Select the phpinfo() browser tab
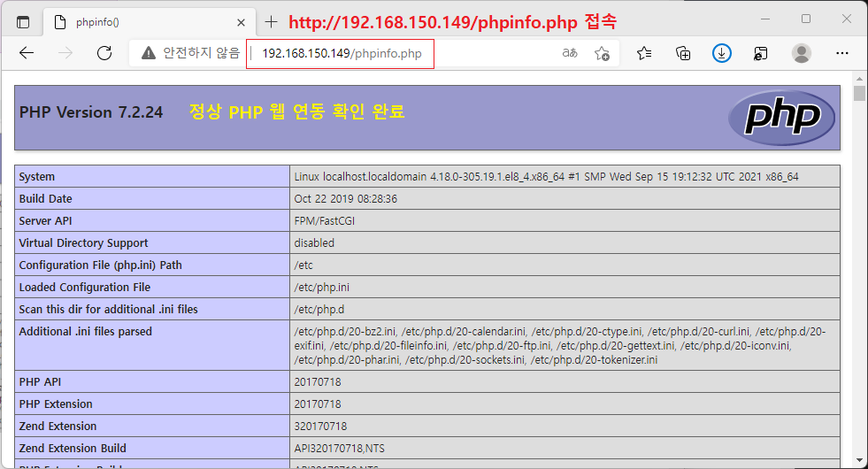 click(150, 22)
